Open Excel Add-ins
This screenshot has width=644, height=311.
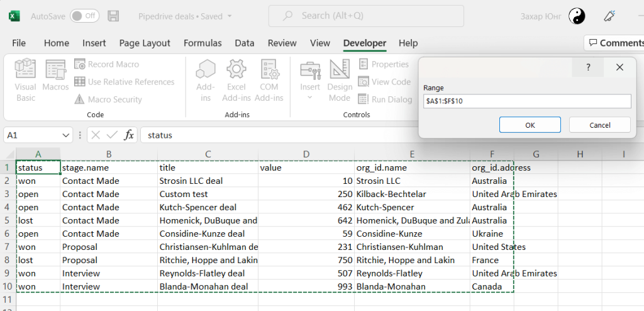[x=236, y=80]
